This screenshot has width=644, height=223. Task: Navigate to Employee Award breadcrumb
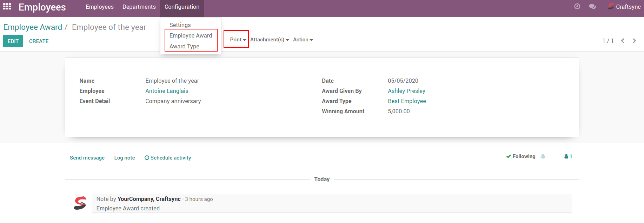coord(33,27)
